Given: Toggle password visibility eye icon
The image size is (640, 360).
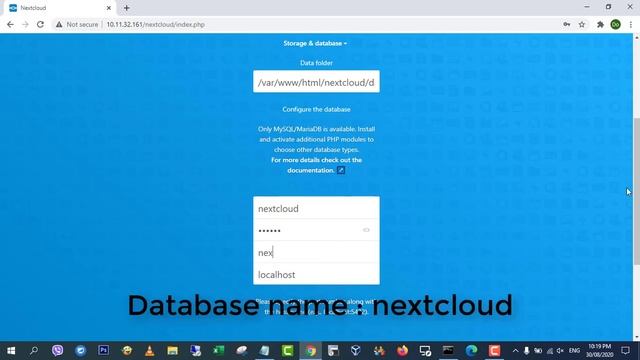Looking at the screenshot, I should 366,230.
